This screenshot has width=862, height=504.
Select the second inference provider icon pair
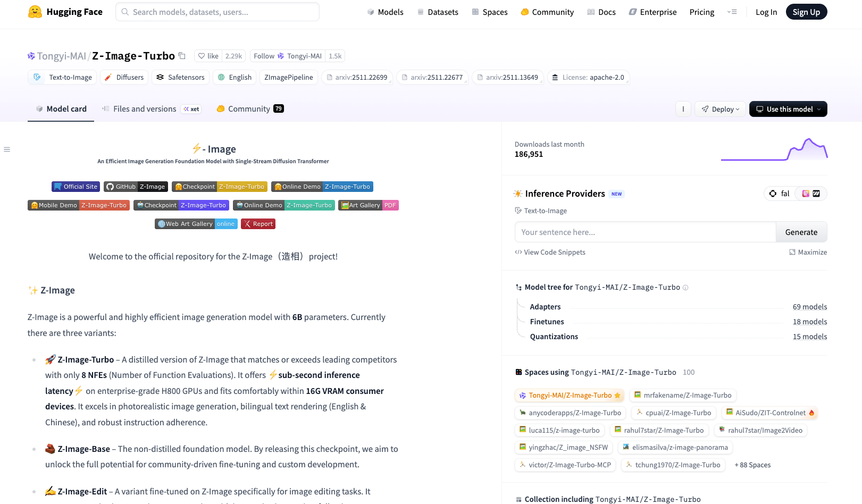811,194
